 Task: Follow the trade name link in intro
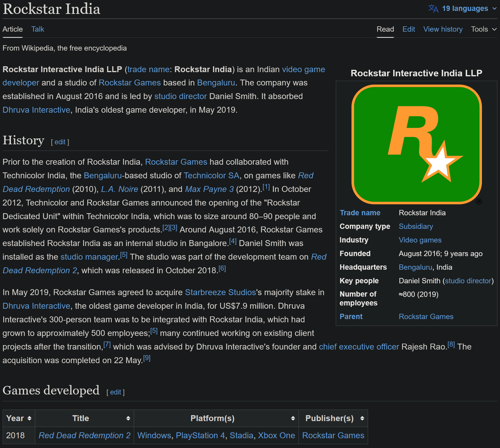pyautogui.click(x=148, y=69)
